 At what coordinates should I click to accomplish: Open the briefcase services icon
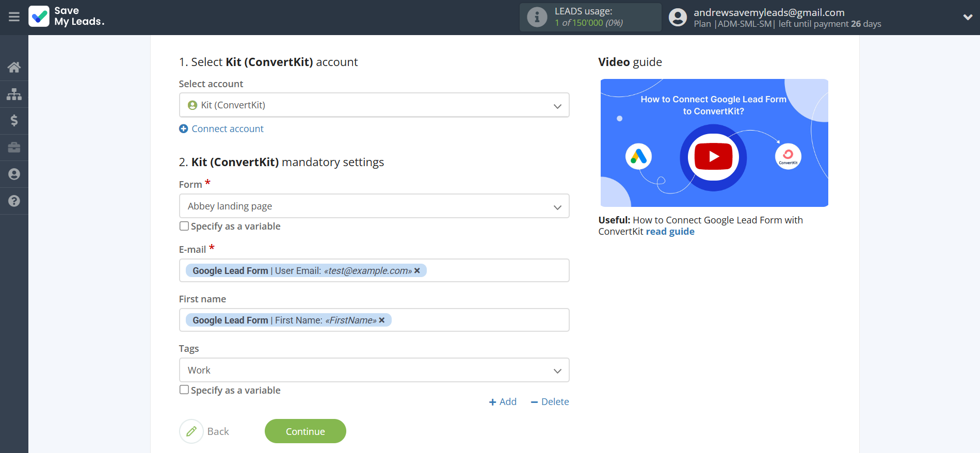14,148
